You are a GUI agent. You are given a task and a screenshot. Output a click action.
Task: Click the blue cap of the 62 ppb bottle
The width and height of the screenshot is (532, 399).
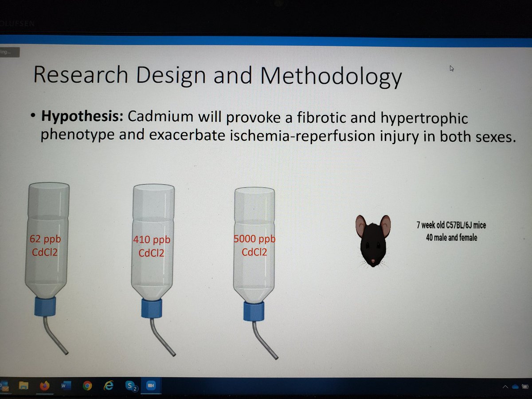pos(45,306)
